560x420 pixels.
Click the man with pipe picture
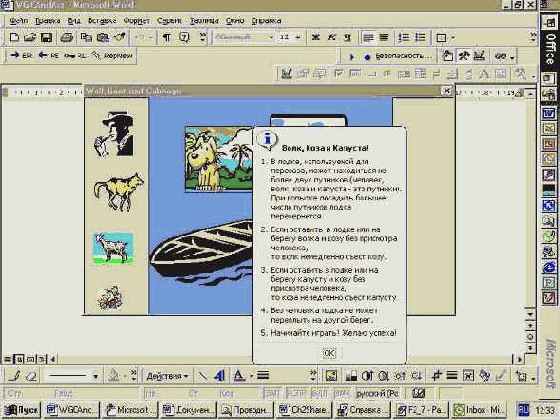pyautogui.click(x=114, y=134)
